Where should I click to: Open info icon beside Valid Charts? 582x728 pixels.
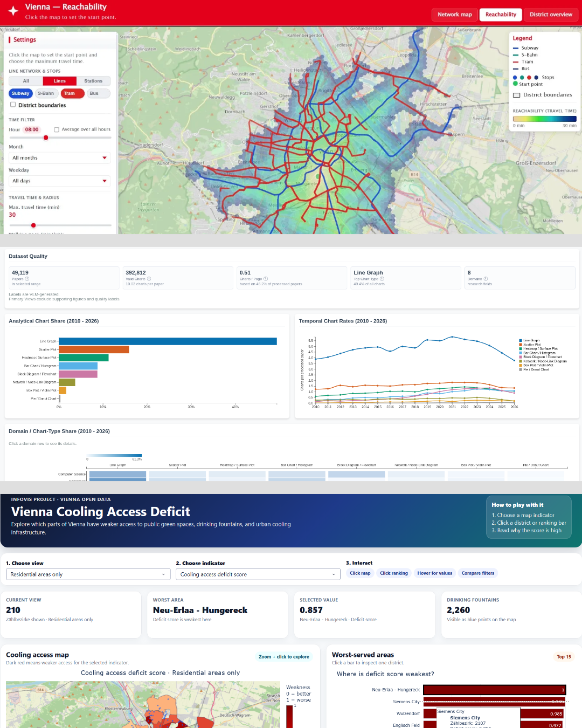(149, 279)
